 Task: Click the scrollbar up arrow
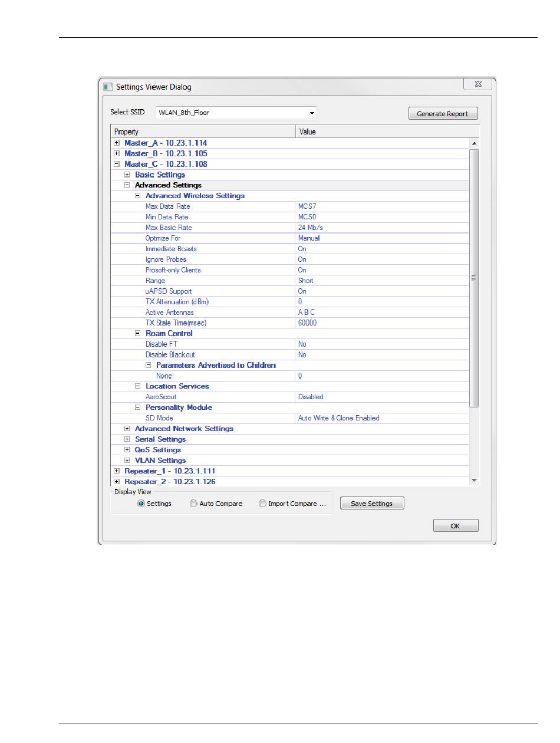pyautogui.click(x=475, y=143)
